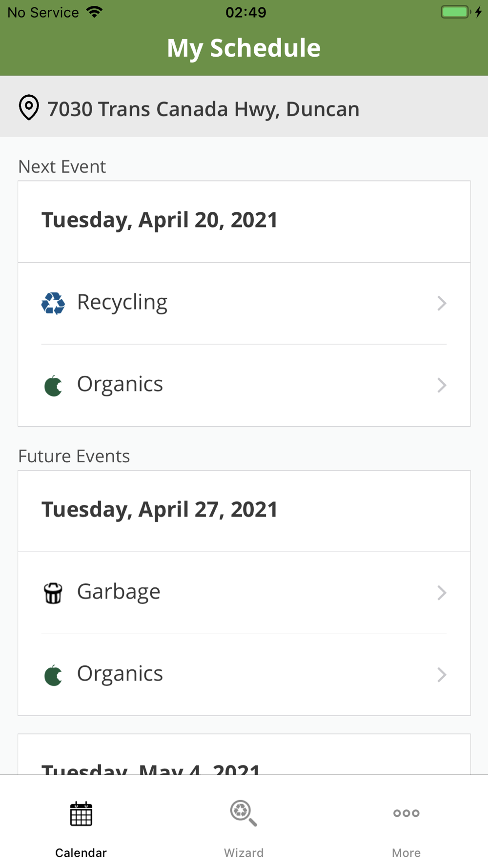The width and height of the screenshot is (488, 868).
Task: Tap the Wizard magnifier recycling icon
Action: point(244,813)
